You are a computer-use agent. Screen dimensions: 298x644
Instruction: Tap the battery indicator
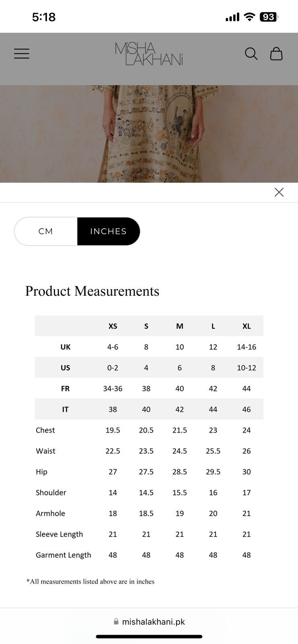pyautogui.click(x=269, y=17)
